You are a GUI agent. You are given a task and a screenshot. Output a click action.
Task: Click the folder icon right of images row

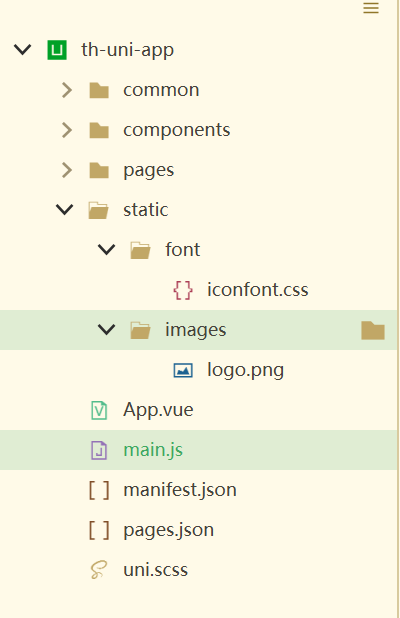[373, 330]
